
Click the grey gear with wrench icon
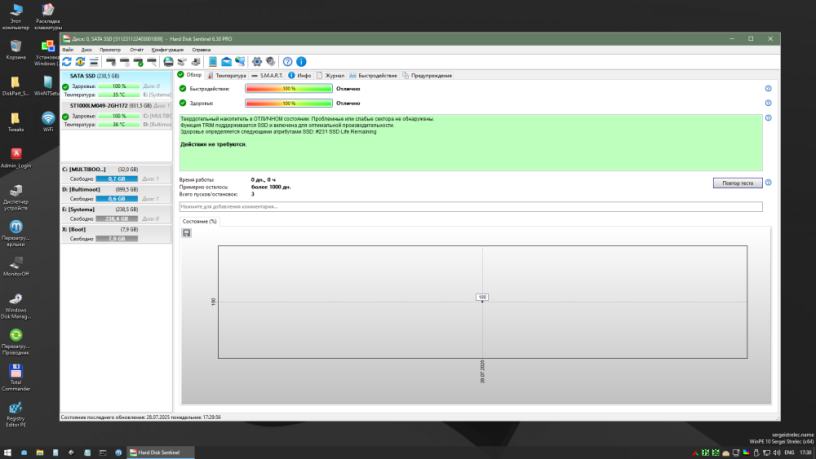[x=271, y=62]
